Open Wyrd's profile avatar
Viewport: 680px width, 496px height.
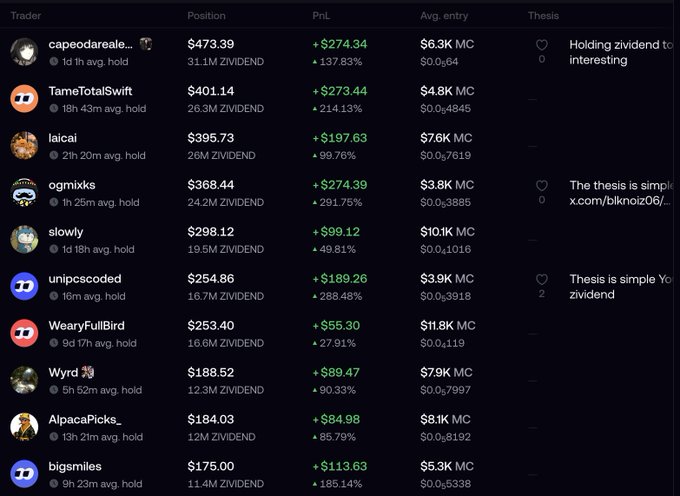point(24,380)
